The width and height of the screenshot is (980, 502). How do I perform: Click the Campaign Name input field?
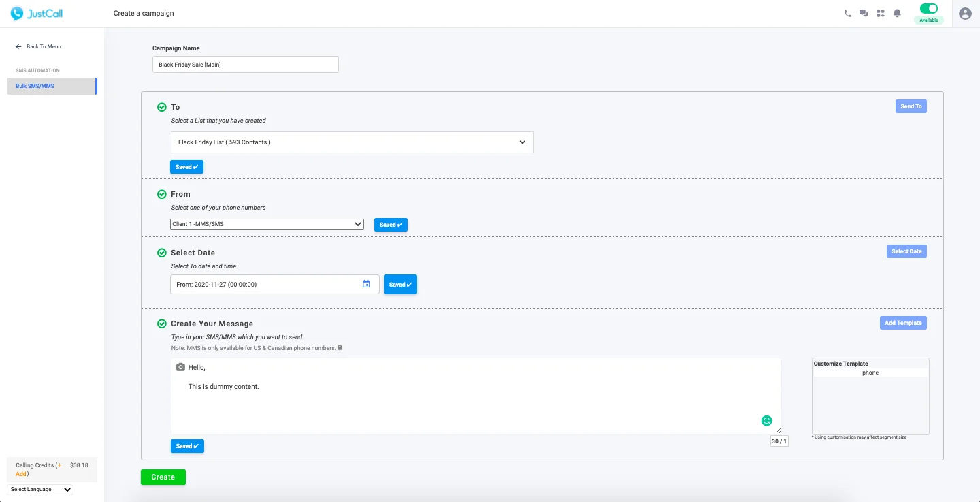(245, 65)
